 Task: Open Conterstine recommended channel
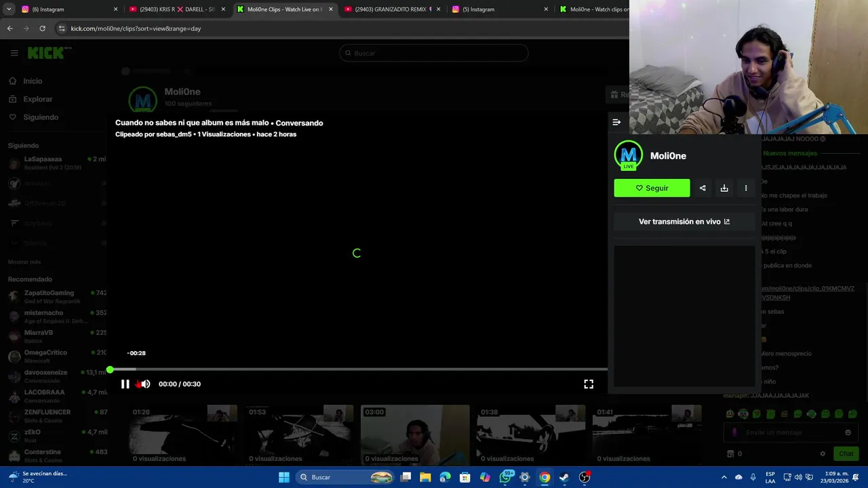click(x=56, y=455)
